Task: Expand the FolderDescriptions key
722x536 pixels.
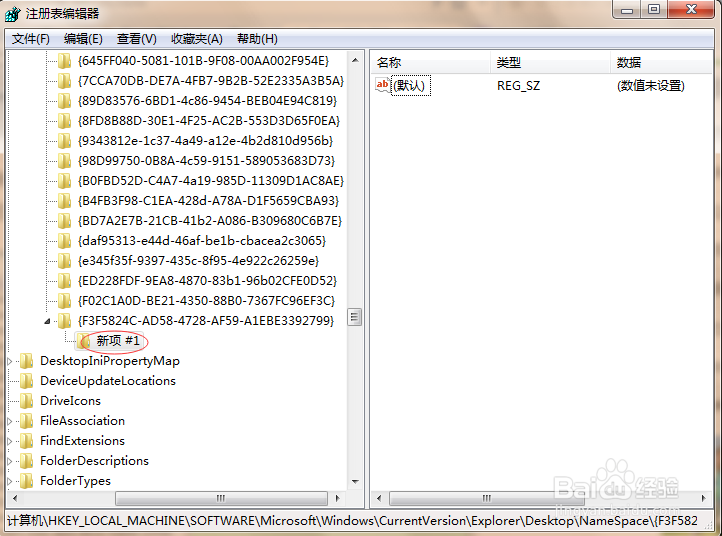Action: pyautogui.click(x=10, y=461)
